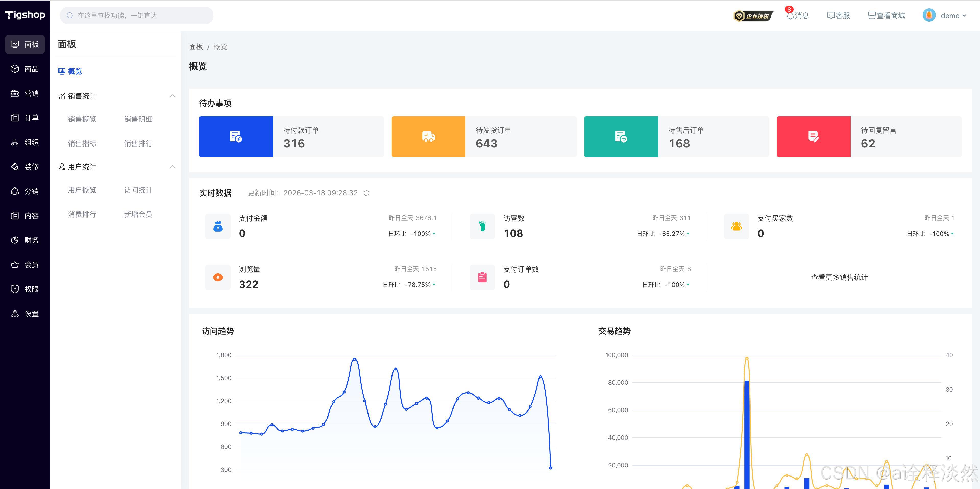Open the 内容 sidebar menu
This screenshot has width=980, height=489.
click(x=25, y=216)
